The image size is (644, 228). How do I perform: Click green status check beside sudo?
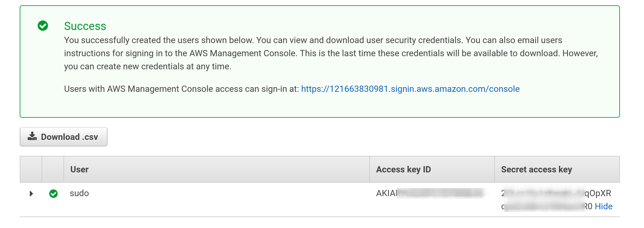tap(53, 194)
